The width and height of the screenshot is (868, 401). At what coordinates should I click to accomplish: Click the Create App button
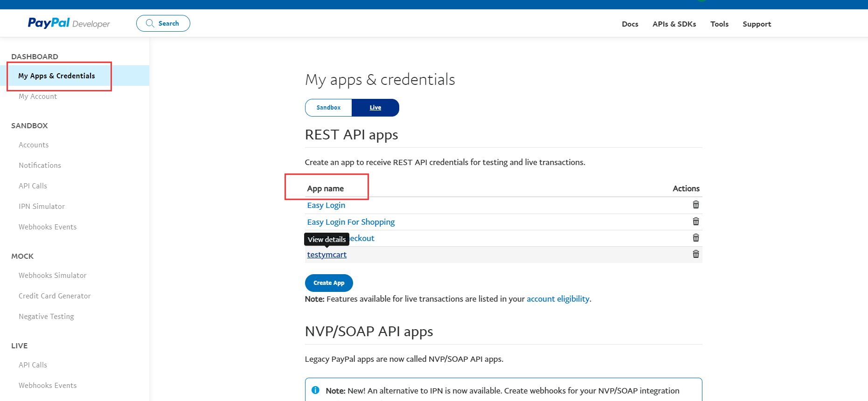(x=329, y=283)
